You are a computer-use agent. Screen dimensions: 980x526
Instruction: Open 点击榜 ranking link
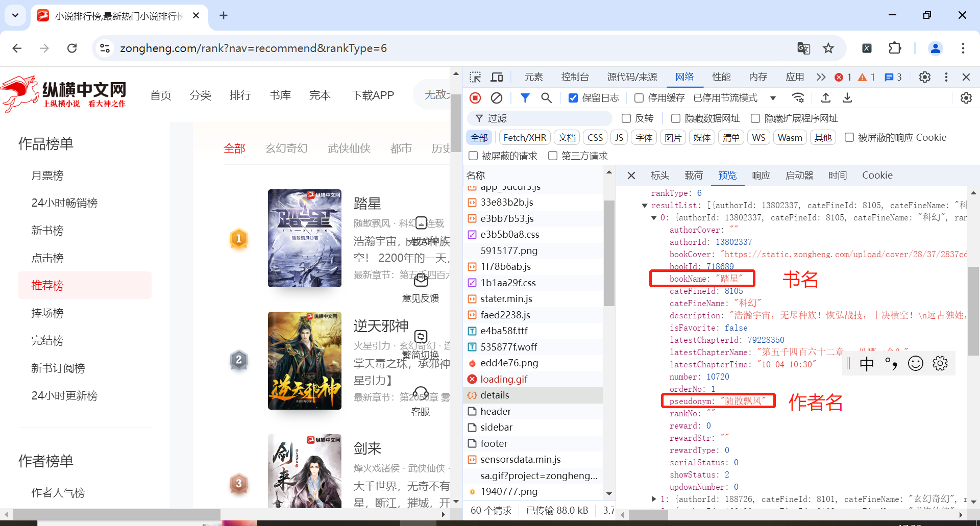click(x=47, y=258)
